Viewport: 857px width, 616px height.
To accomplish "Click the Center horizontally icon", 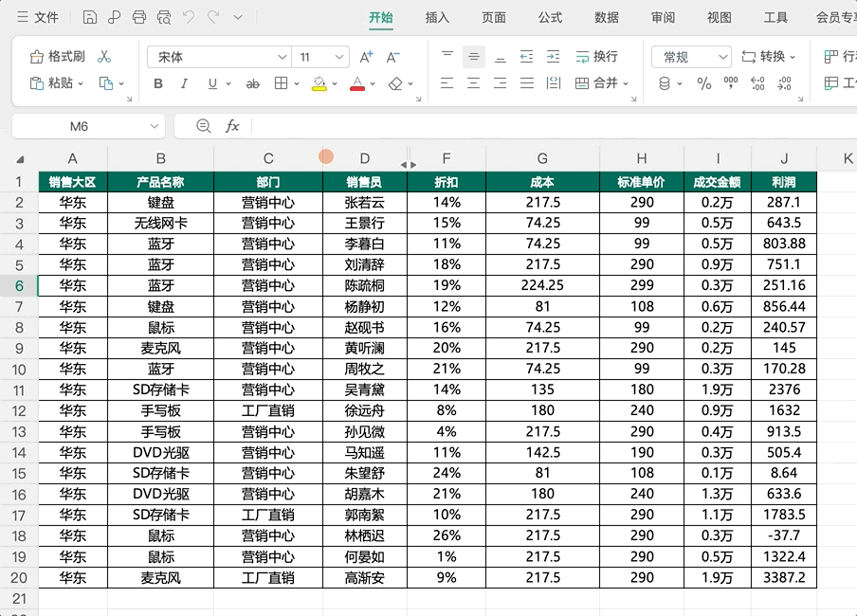I will [x=473, y=83].
